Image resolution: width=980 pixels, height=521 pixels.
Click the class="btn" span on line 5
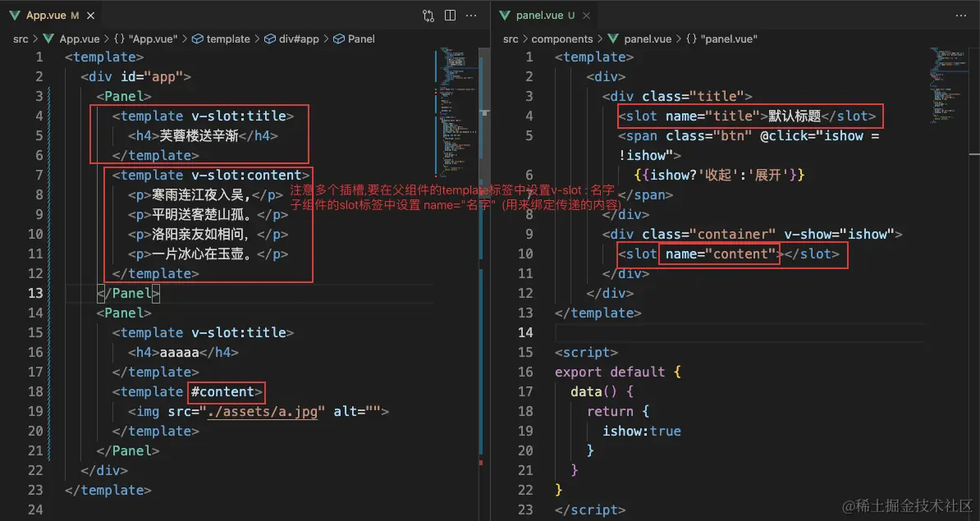coord(709,135)
